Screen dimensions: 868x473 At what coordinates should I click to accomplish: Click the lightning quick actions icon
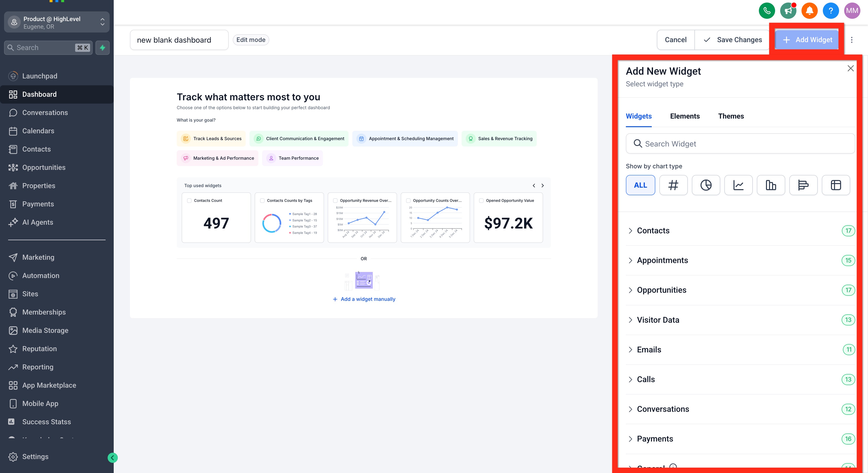coord(103,47)
